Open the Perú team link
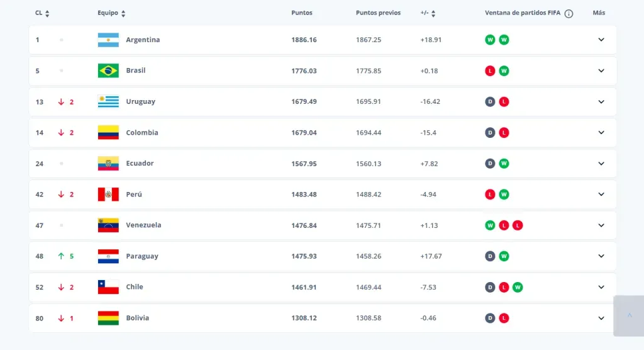The image size is (644, 350). click(134, 195)
